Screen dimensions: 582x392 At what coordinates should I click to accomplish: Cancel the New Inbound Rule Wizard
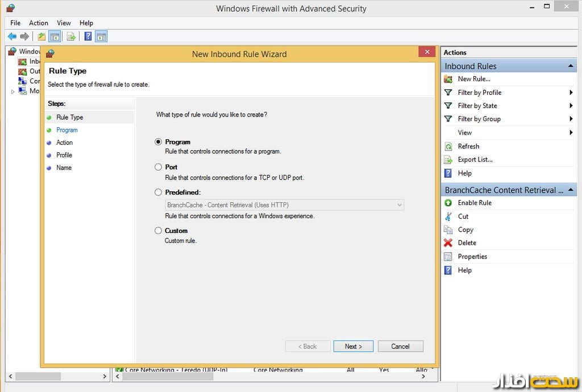pos(400,346)
